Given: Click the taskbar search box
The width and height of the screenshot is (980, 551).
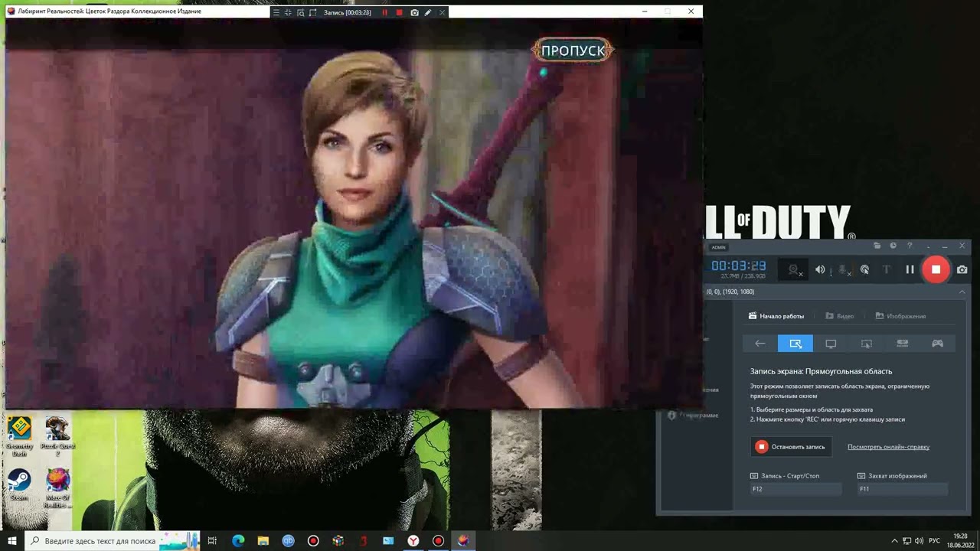Looking at the screenshot, I should 113,541.
